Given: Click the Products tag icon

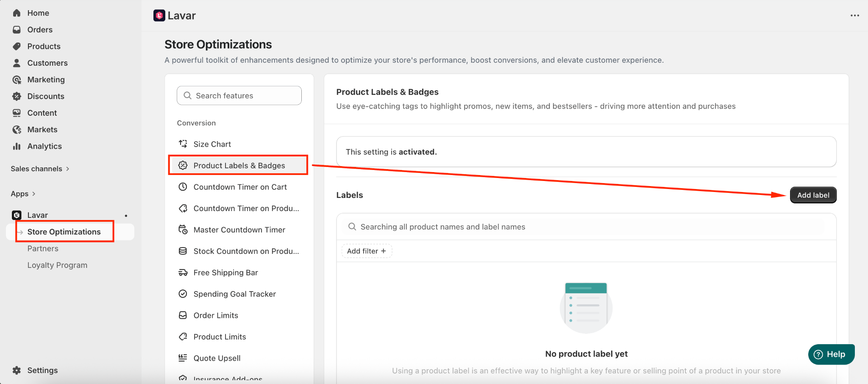Looking at the screenshot, I should (x=17, y=46).
